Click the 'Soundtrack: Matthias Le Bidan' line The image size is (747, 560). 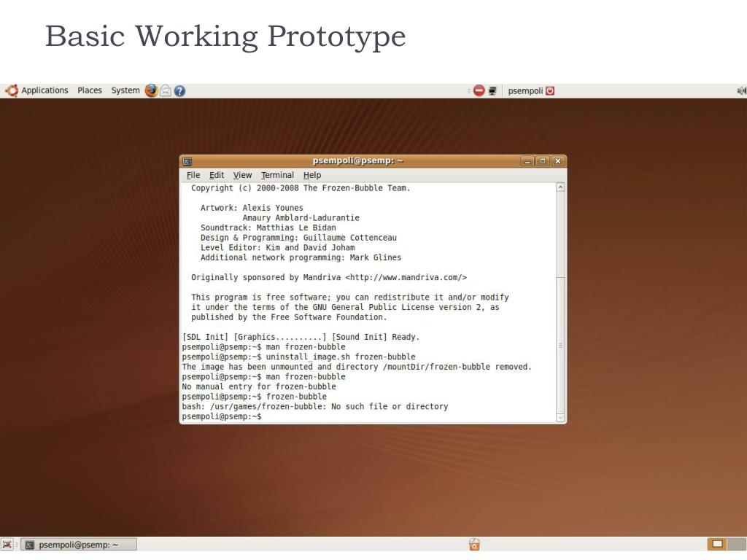(268, 227)
